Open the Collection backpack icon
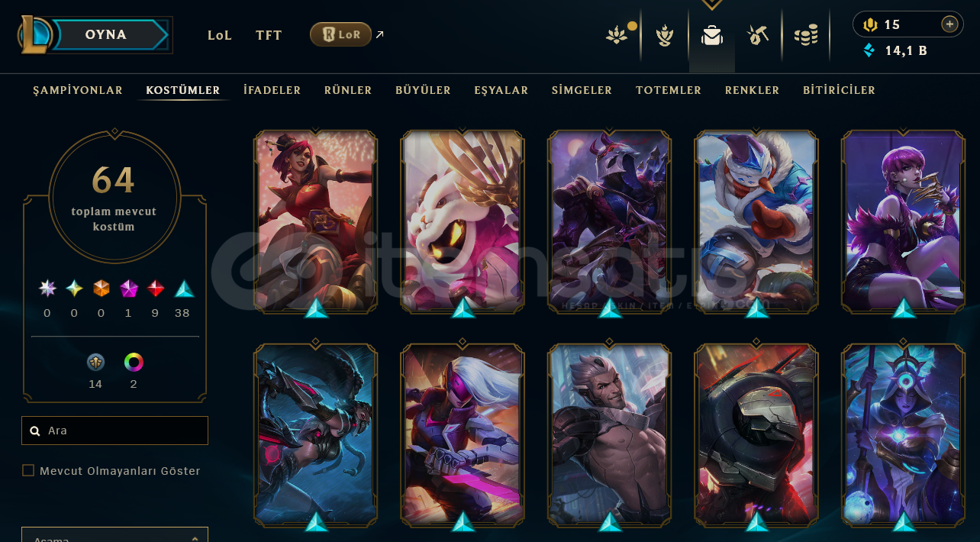The width and height of the screenshot is (980, 542). click(x=712, y=35)
